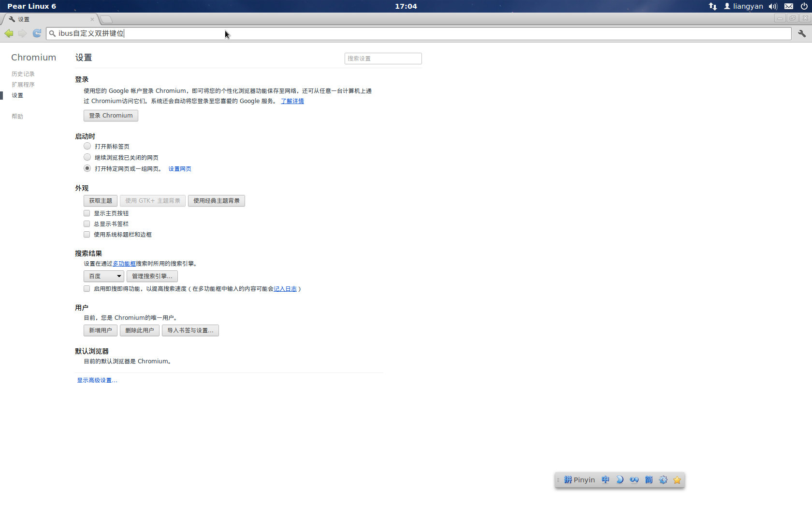Open the Pear Linux 6 menu
Viewport: 812px width, 508px height.
tap(31, 6)
